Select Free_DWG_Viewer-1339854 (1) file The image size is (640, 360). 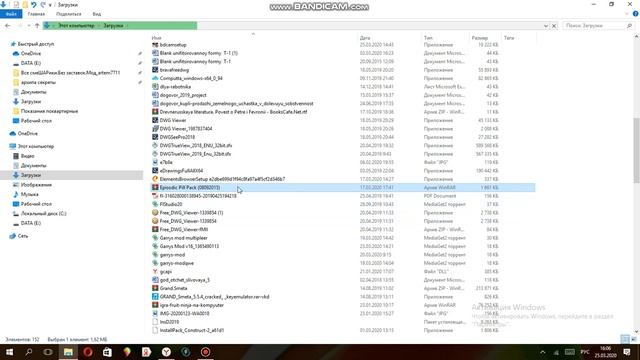click(x=191, y=213)
